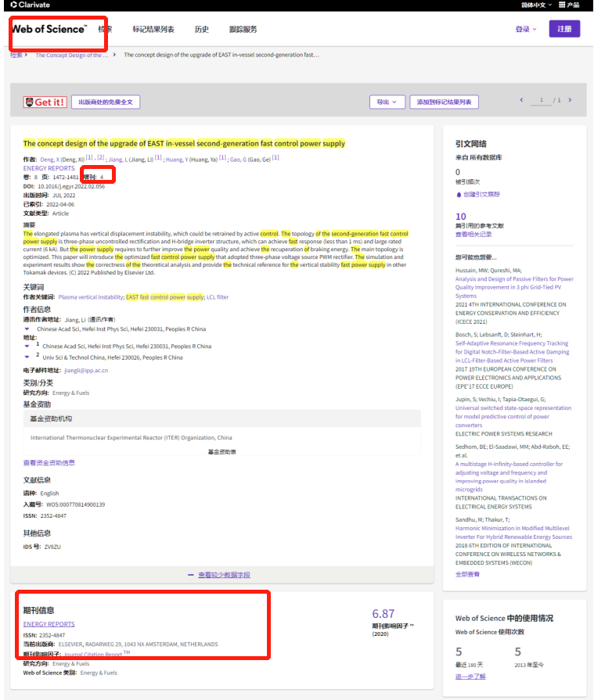Screen dimensions: 605x700
Task: Open the 登录 dropdown
Action: [x=526, y=29]
